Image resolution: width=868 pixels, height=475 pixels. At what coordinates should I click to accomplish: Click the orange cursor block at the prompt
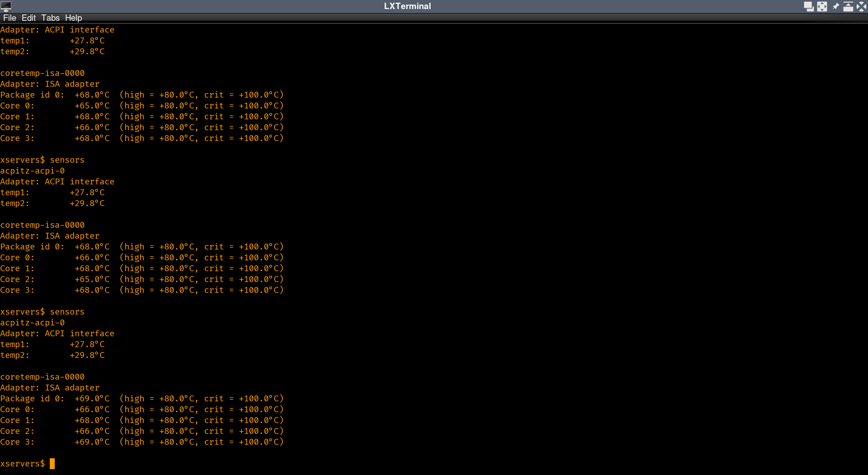(52, 464)
